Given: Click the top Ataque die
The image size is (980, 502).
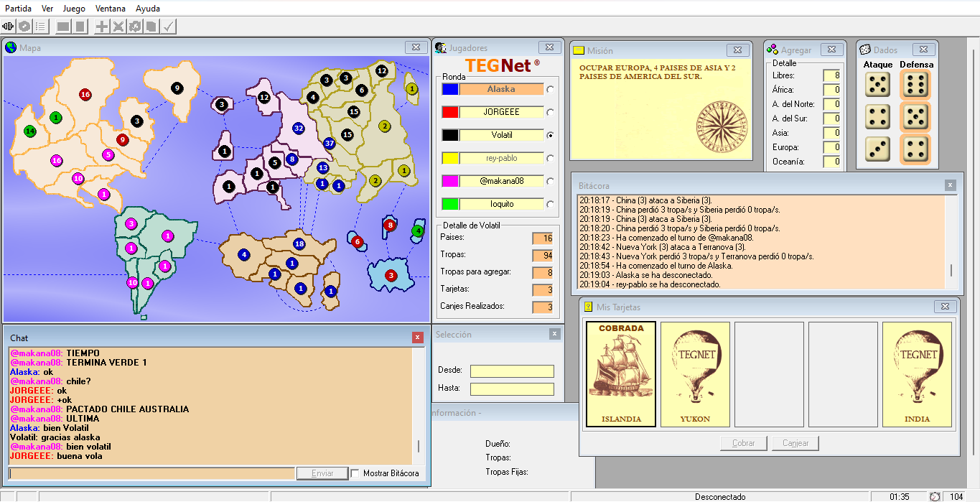Looking at the screenshot, I should click(x=877, y=85).
